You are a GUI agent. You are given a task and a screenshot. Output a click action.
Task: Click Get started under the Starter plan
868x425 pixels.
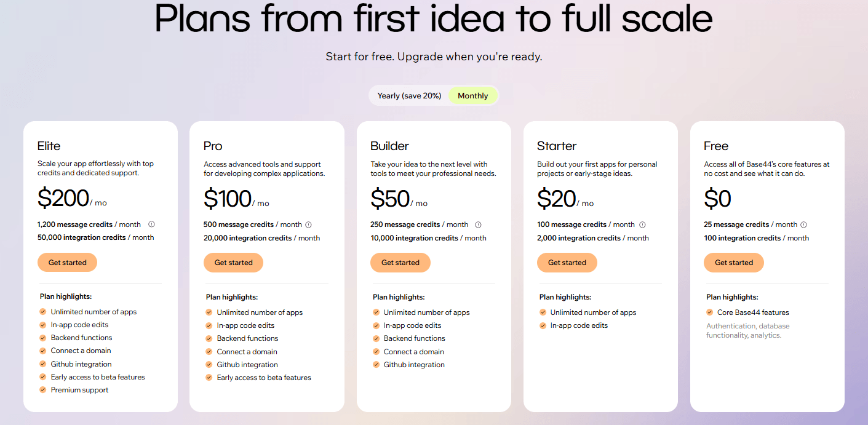tap(567, 262)
